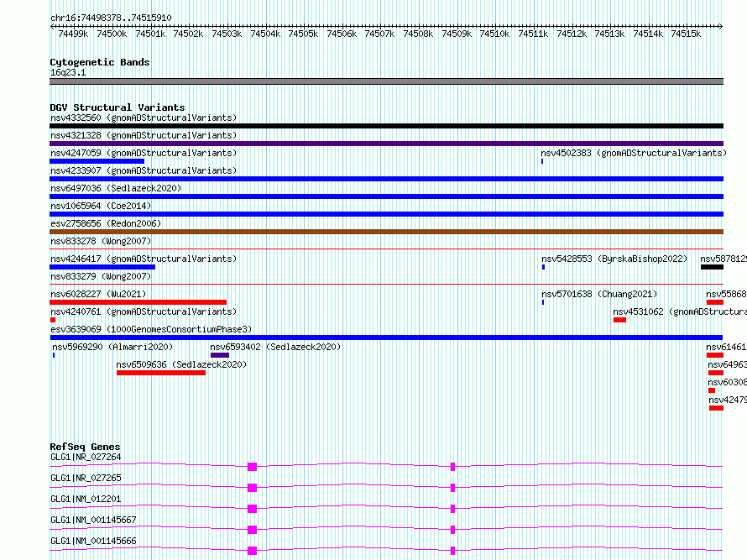747x560 pixels.
Task: Select the nsv5701638 Chuang2021 marker
Action: point(542,302)
